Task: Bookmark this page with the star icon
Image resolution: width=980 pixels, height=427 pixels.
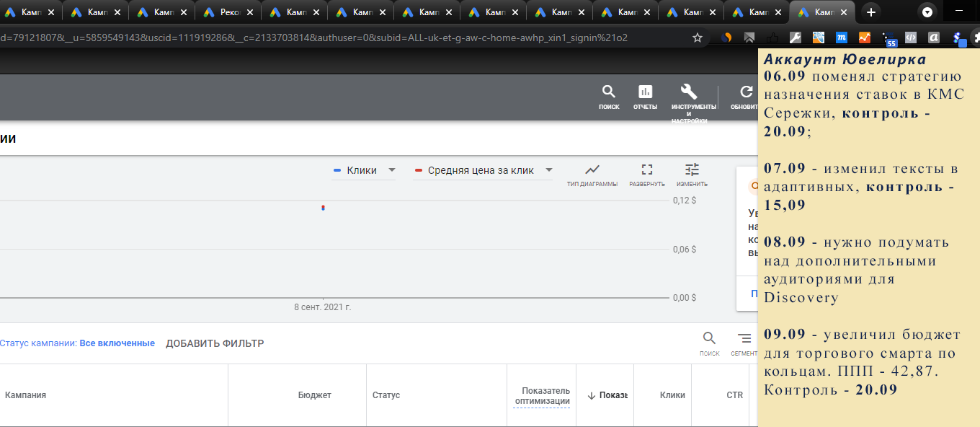Action: [698, 38]
